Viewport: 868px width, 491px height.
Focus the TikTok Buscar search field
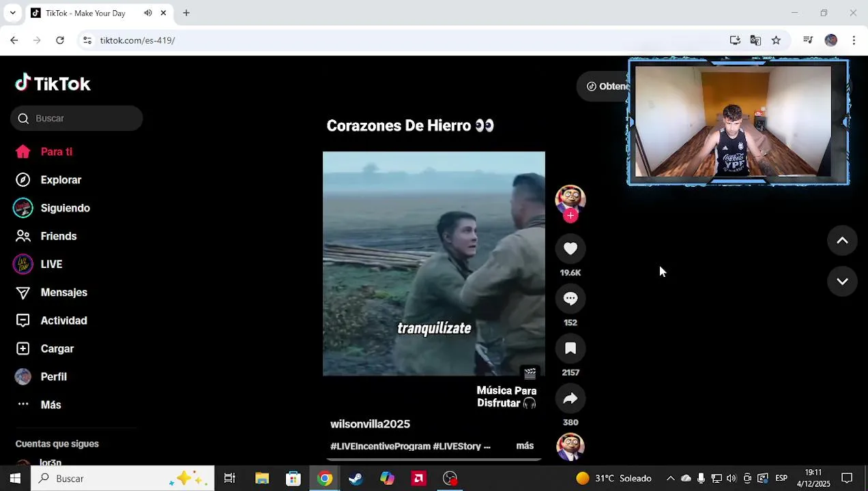pos(76,119)
